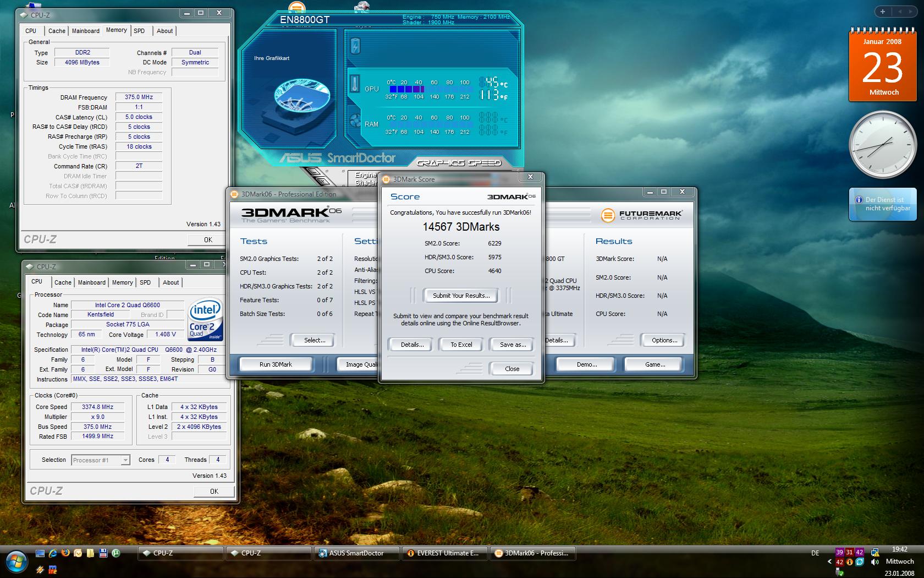This screenshot has height=578, width=924.
Task: Click the 14567 3DMarks score text
Action: [461, 227]
